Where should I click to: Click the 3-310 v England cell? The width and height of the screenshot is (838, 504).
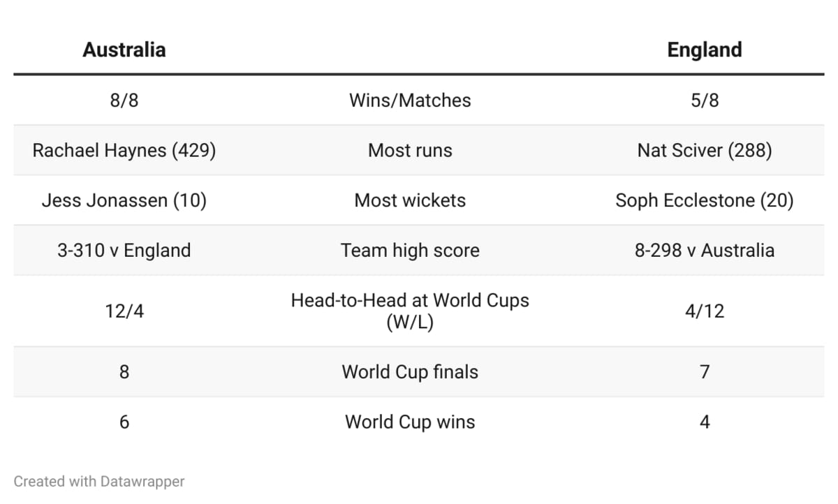click(x=124, y=251)
